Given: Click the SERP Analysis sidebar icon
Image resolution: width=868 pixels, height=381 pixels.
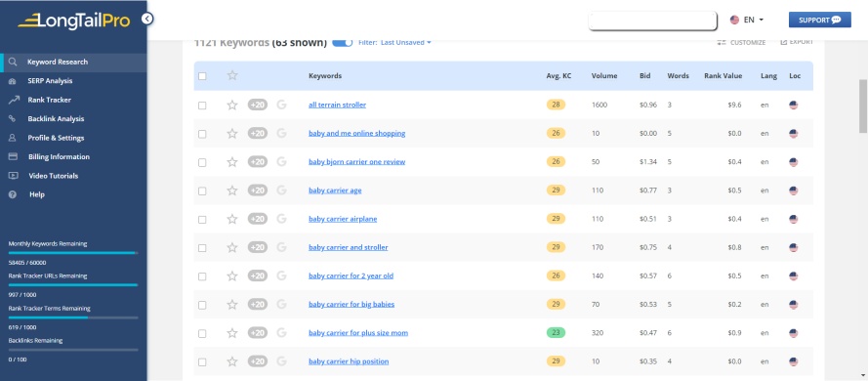Looking at the screenshot, I should click(x=13, y=81).
